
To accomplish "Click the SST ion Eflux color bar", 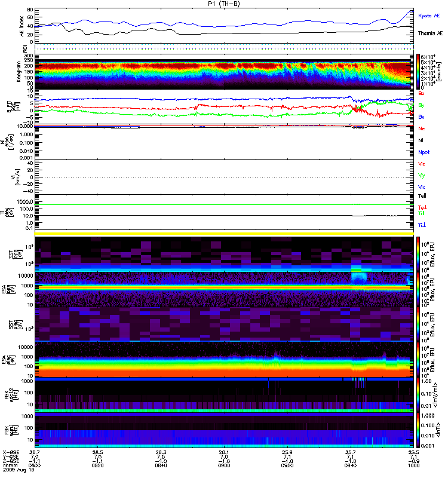I will [418, 254].
